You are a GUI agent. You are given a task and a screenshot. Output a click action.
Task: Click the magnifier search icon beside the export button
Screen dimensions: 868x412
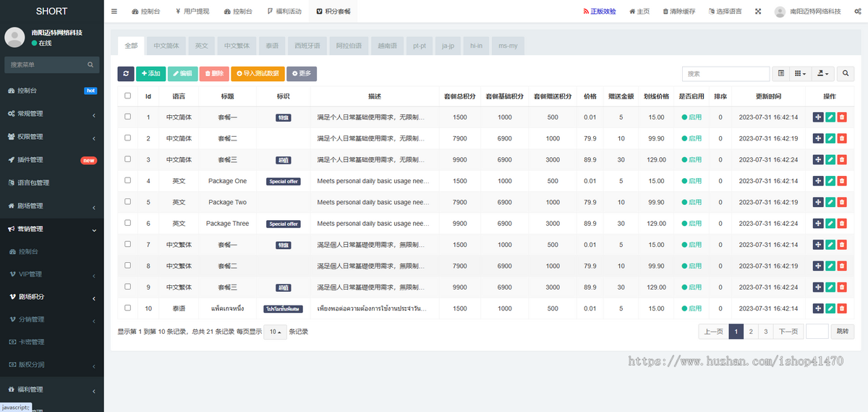(x=846, y=73)
